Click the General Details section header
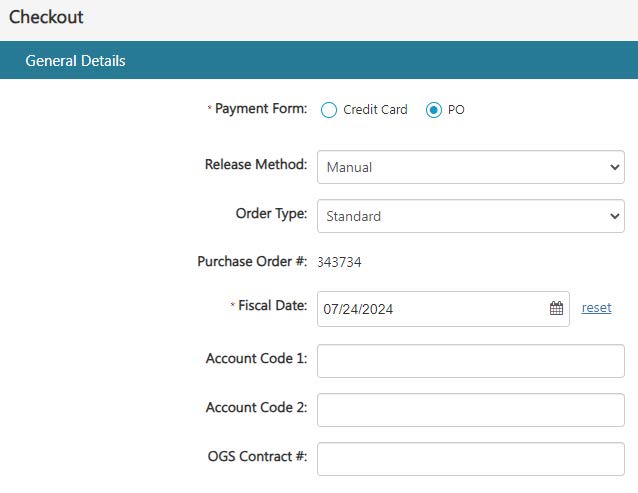This screenshot has height=493, width=638. tap(76, 61)
